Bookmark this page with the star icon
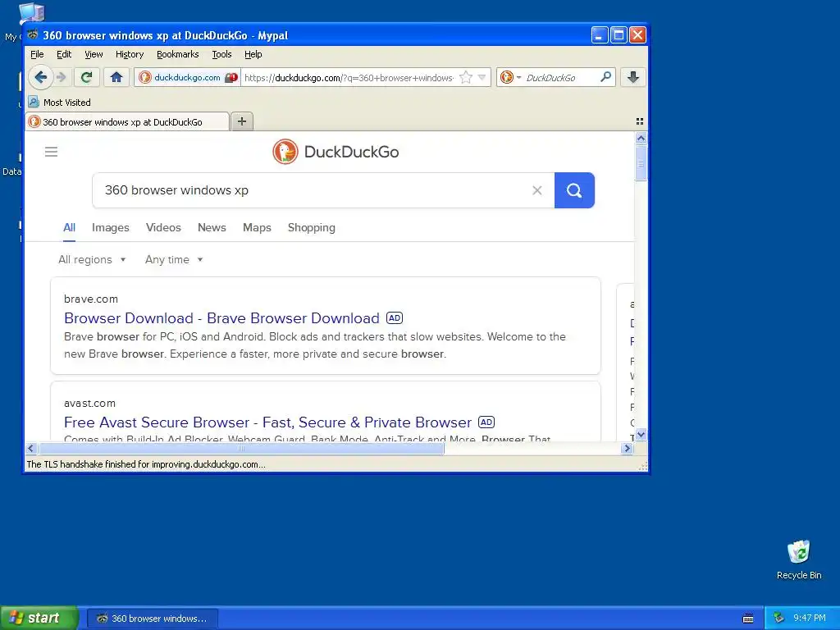 pyautogui.click(x=466, y=77)
